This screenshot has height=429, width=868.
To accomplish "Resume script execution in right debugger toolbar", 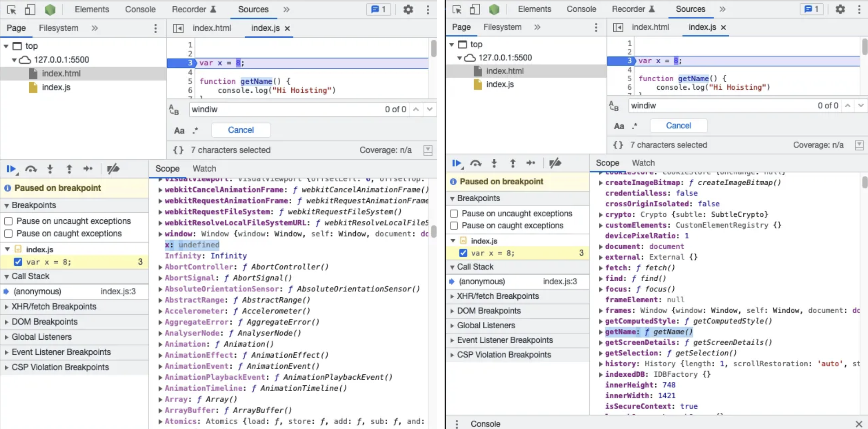I will (457, 163).
